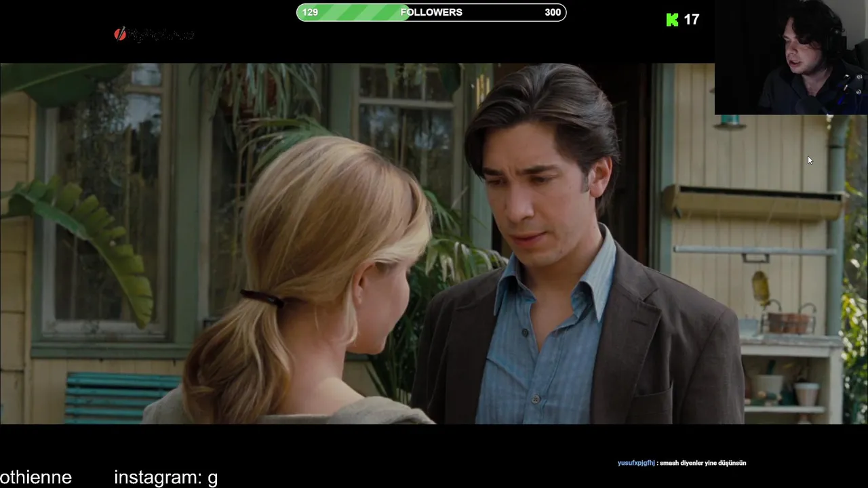Viewport: 868px width, 488px height.
Task: Click the 129 current follower count
Action: 310,12
